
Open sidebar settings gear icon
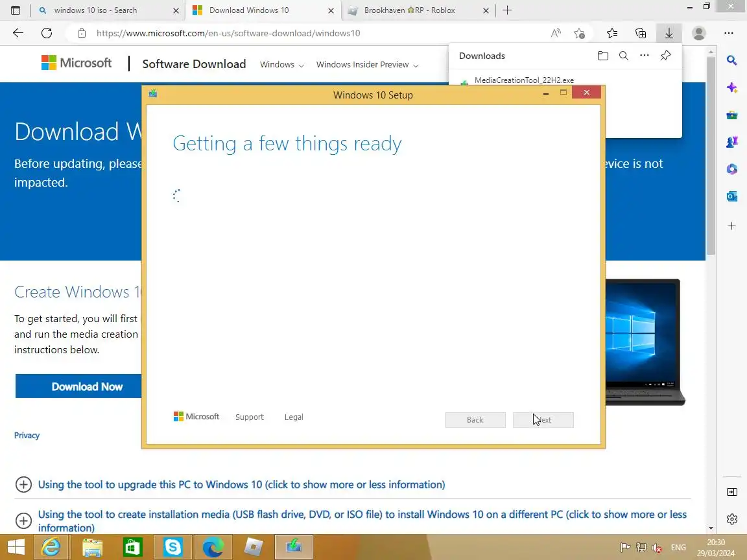click(x=731, y=519)
